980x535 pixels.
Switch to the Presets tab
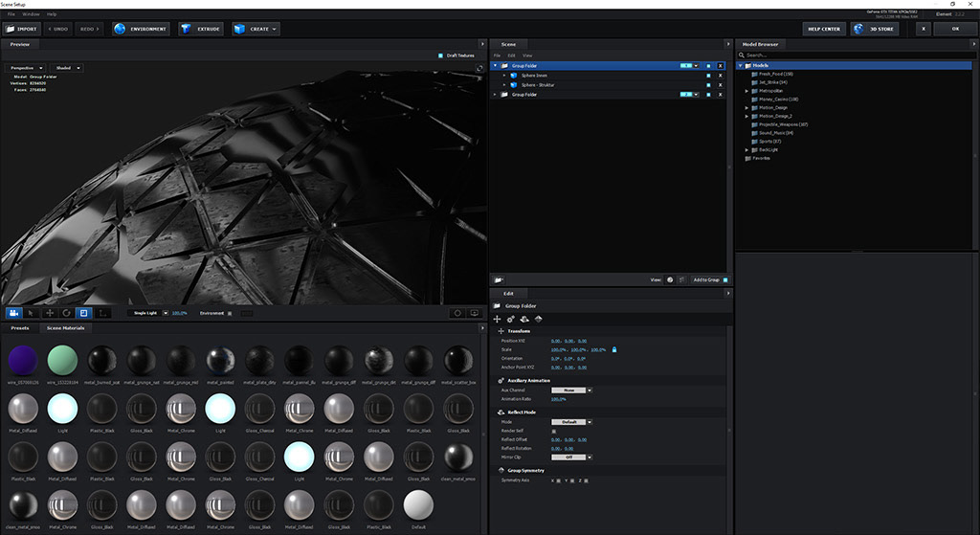(20, 328)
